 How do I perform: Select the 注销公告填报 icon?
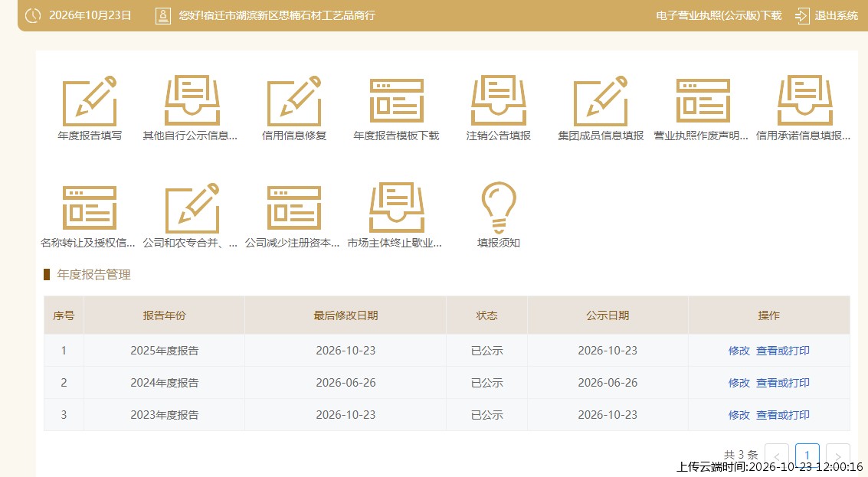[x=498, y=101]
